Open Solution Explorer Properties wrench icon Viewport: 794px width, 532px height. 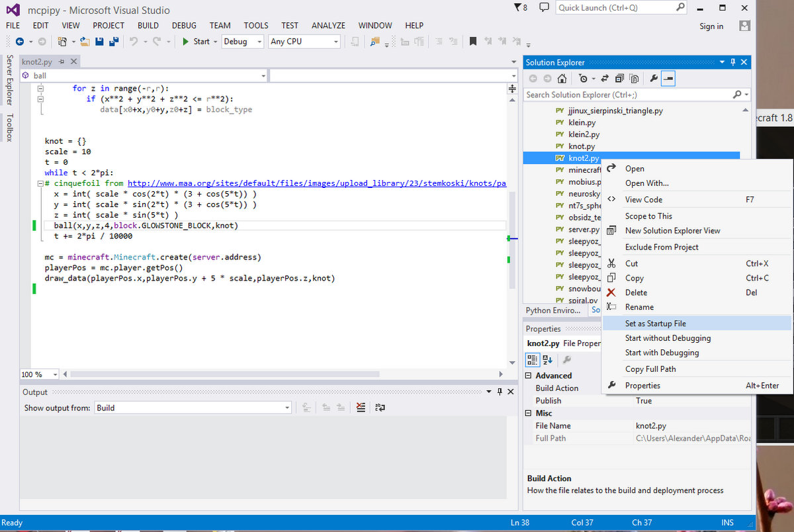[x=654, y=78]
